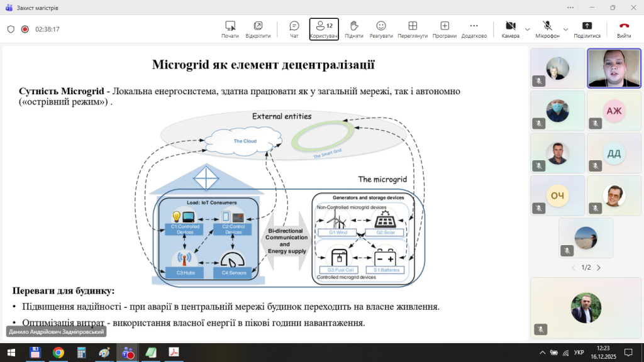Show the participants list (Користувачі)
The image size is (644, 362).
pyautogui.click(x=324, y=29)
